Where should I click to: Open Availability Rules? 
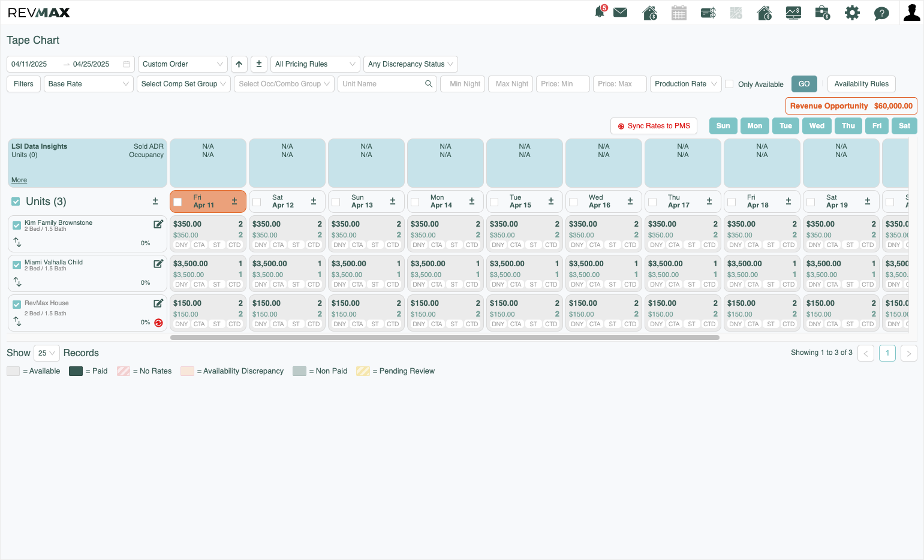pos(862,84)
